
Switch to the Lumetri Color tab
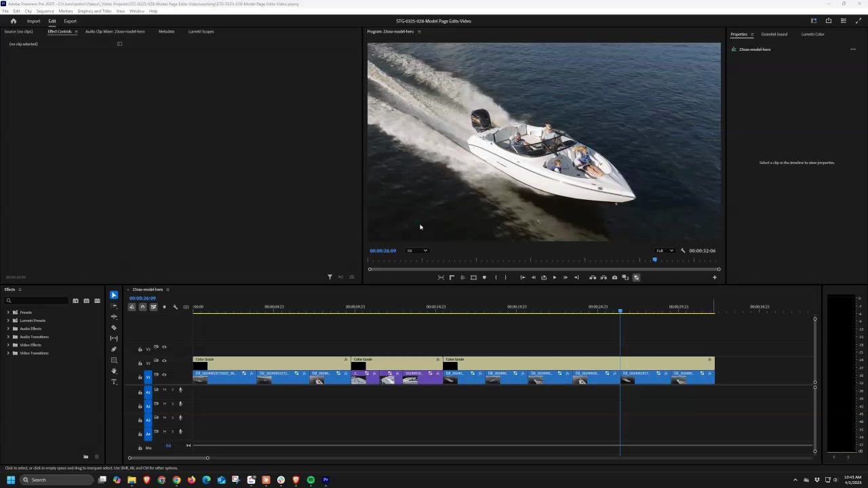(812, 34)
